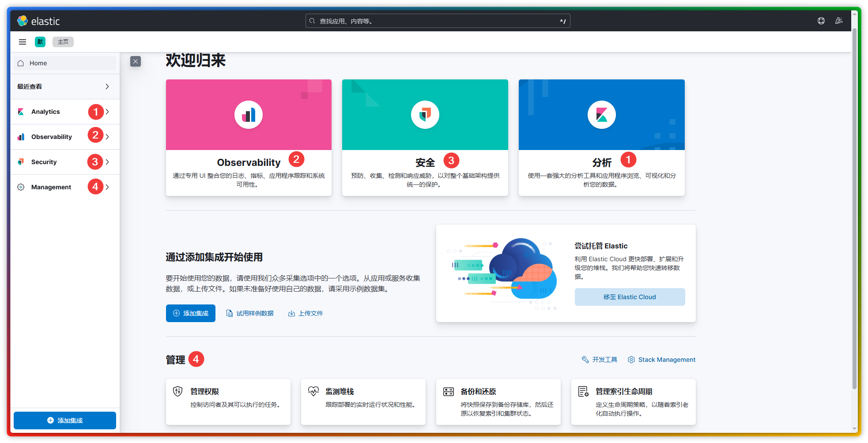Open the help menu icon

(x=821, y=21)
